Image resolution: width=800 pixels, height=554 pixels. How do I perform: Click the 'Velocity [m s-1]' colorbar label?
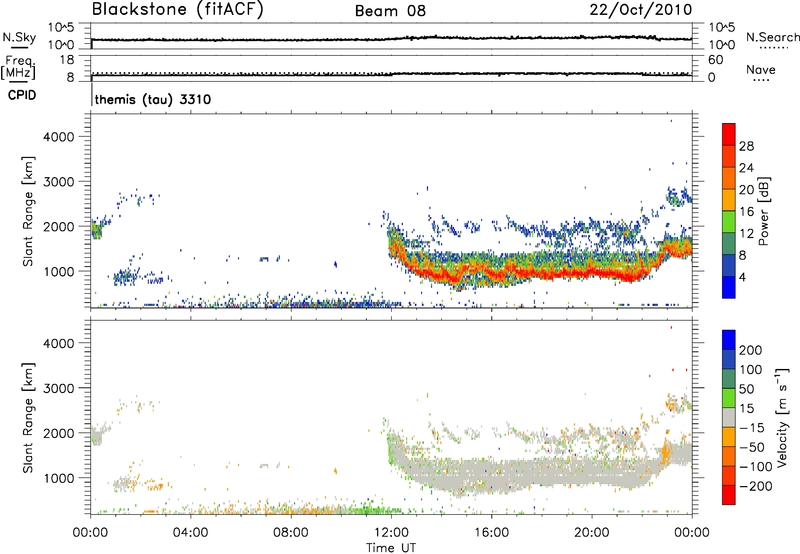click(x=782, y=417)
